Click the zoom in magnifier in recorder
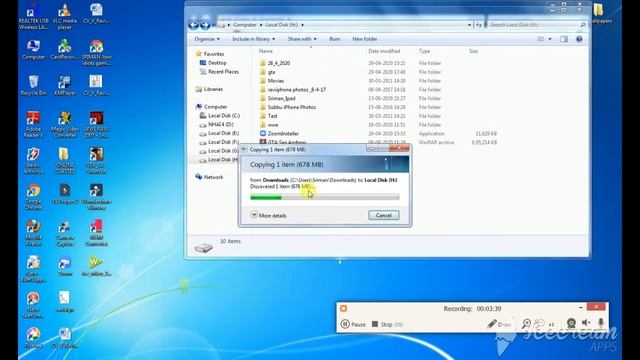This screenshot has width=640, height=360. (x=527, y=324)
